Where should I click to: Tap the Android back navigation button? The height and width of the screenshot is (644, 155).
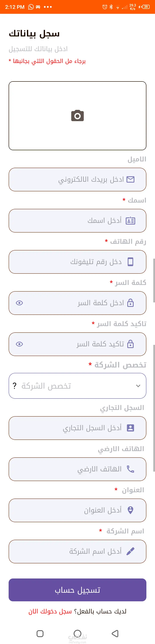tap(115, 633)
